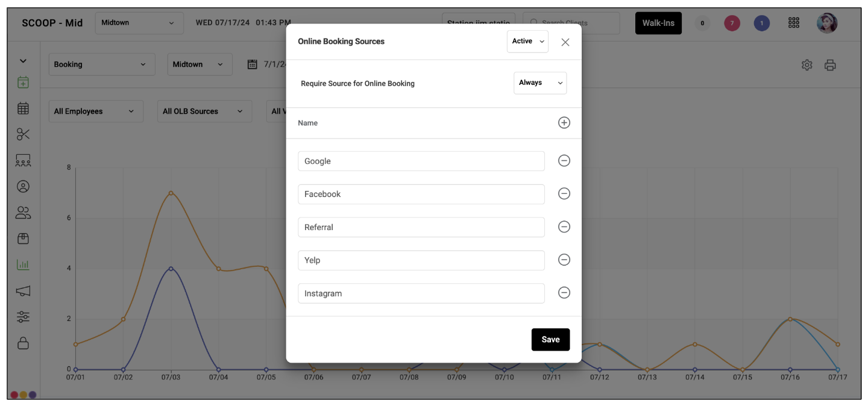Open the All OLB Sources filter
The width and height of the screenshot is (868, 406).
coord(204,111)
